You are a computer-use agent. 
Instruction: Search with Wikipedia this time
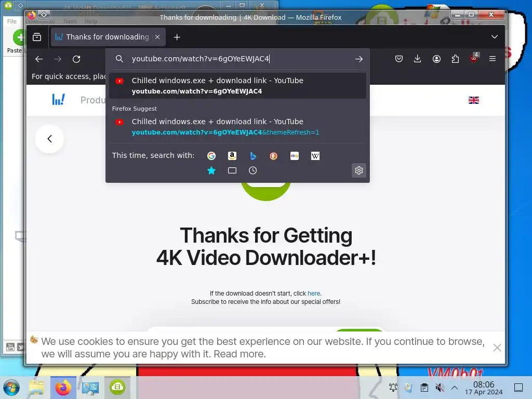point(315,156)
